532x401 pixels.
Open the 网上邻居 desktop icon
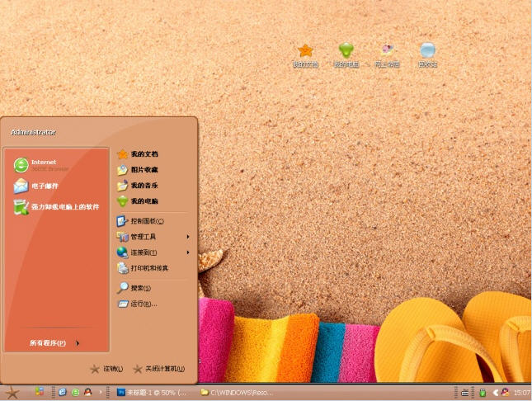pos(387,55)
